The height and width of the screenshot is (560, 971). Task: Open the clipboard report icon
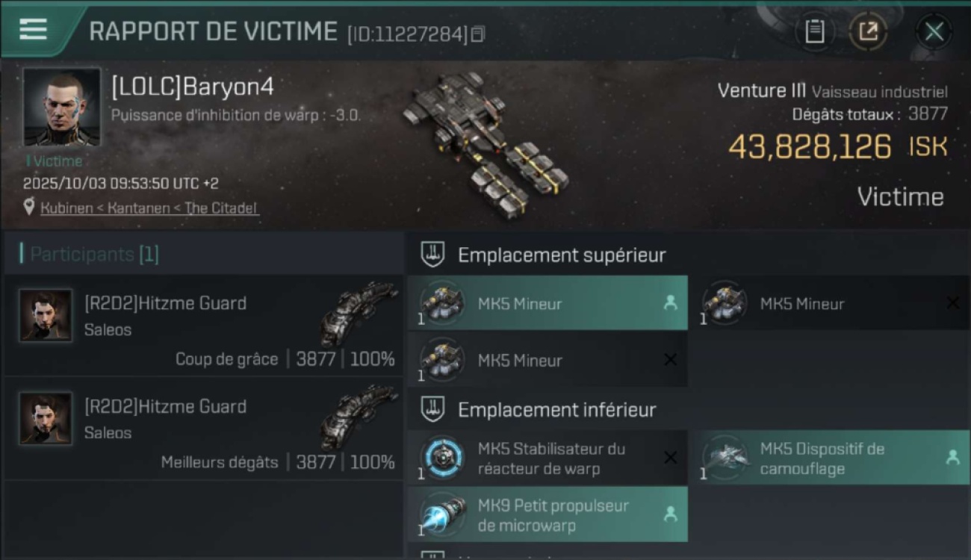tap(814, 31)
